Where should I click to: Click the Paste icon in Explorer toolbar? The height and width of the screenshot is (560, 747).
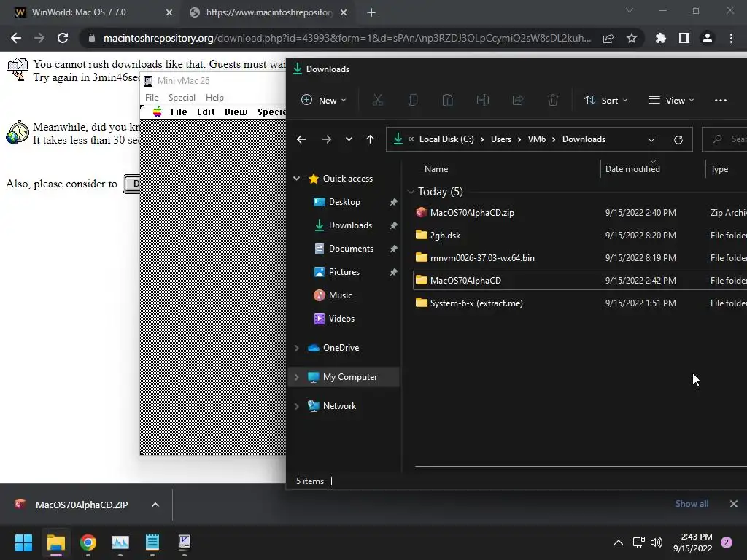click(x=447, y=100)
